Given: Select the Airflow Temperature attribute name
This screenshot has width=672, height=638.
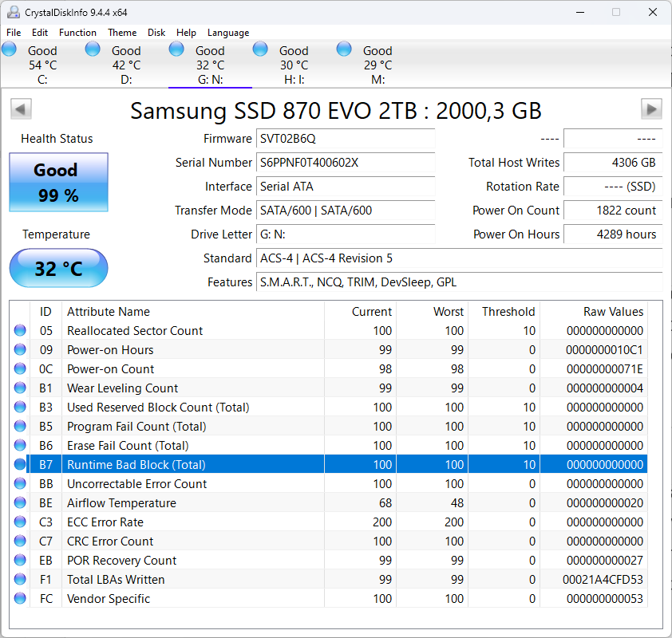Looking at the screenshot, I should pos(122,502).
